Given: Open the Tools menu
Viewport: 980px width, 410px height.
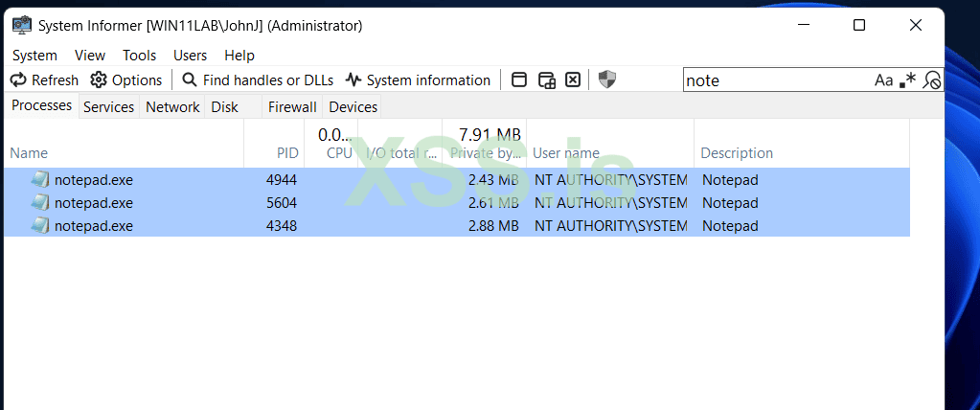Looking at the screenshot, I should 139,56.
